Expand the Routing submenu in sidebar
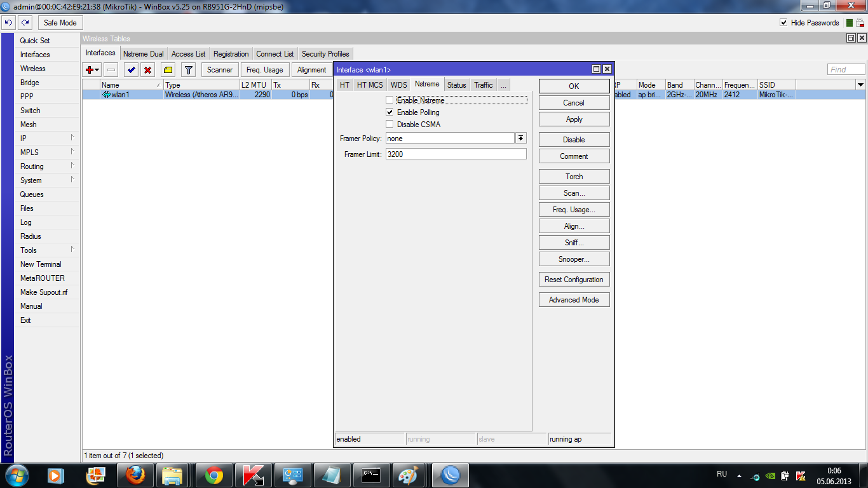Image resolution: width=868 pixels, height=488 pixels. click(x=48, y=166)
